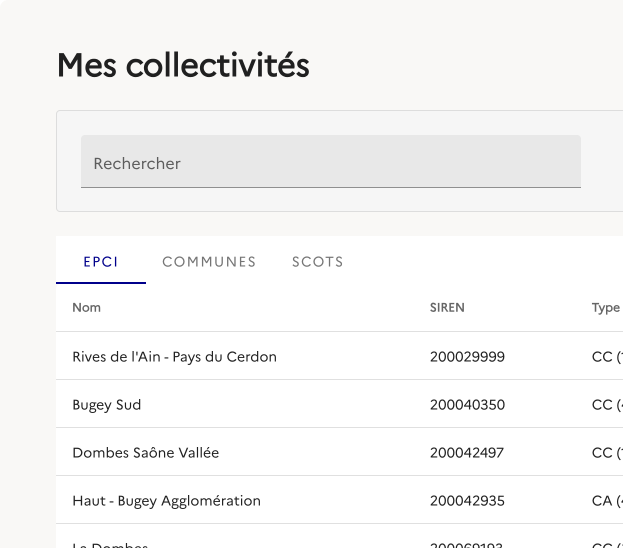623x548 pixels.
Task: Open Dombes Saône Vallée entry
Action: tap(146, 453)
